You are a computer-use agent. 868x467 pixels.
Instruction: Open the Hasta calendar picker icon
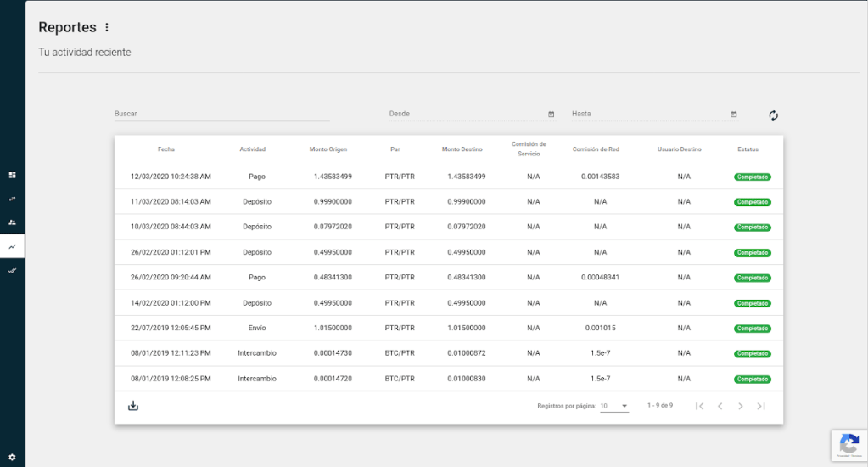coord(733,114)
